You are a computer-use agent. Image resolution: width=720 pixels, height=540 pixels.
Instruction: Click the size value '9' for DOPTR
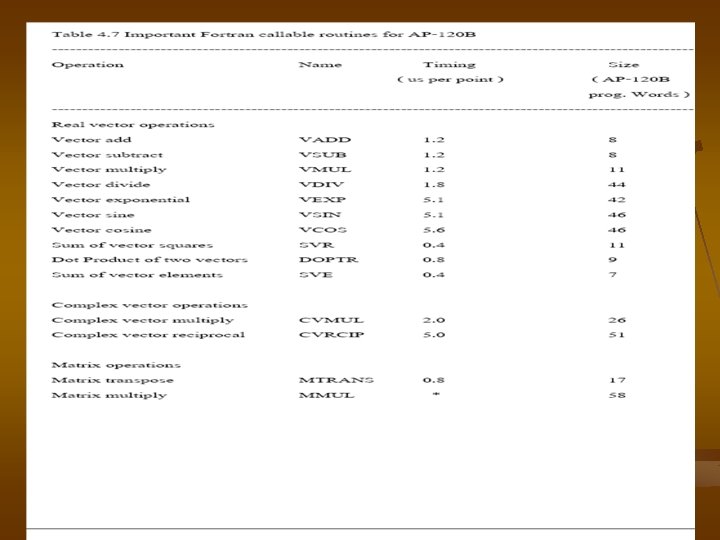[x=612, y=260]
